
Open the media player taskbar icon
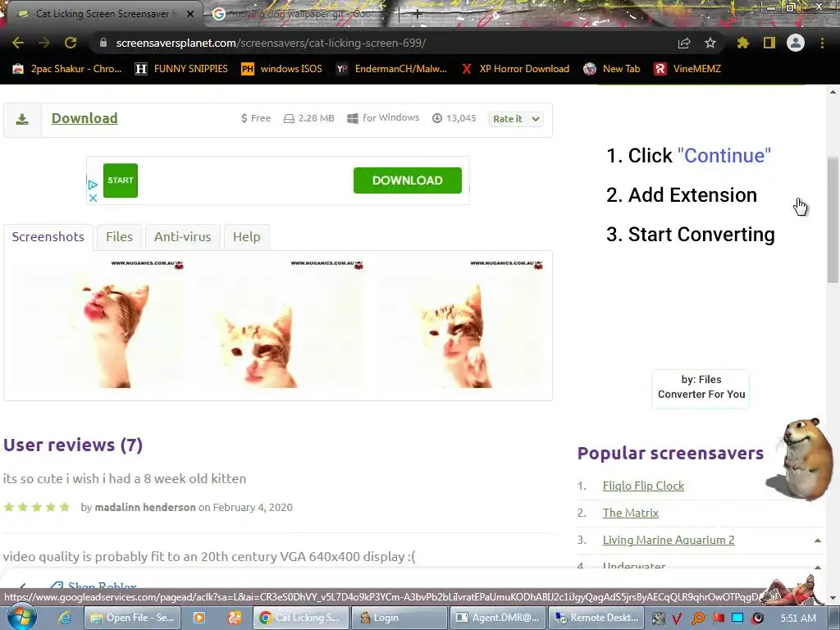[x=199, y=618]
